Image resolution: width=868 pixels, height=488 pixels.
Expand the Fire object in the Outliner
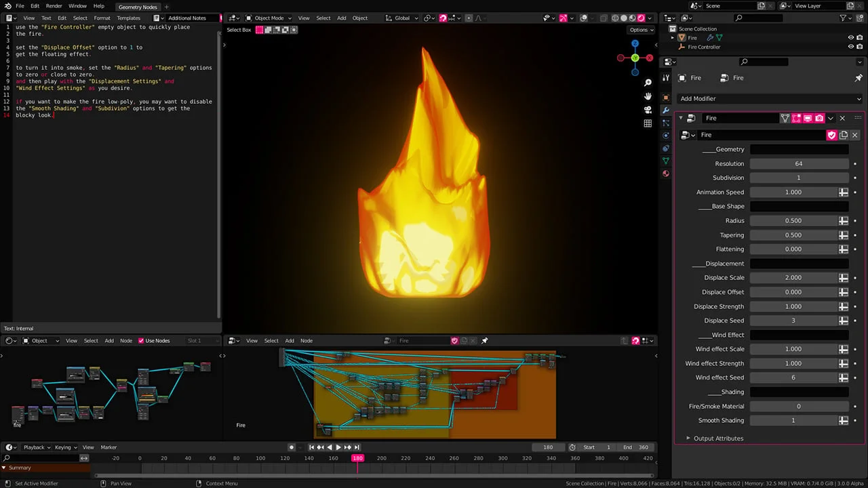673,38
